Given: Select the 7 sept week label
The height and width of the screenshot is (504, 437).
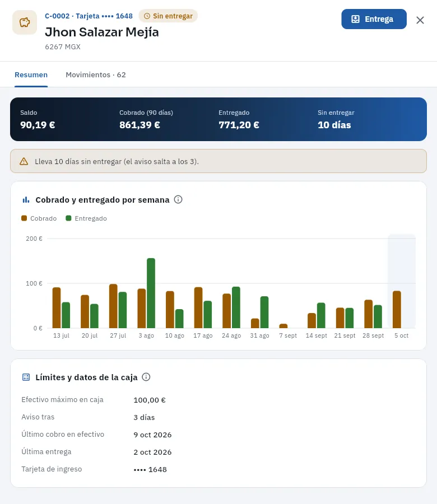Looking at the screenshot, I should pyautogui.click(x=288, y=335).
